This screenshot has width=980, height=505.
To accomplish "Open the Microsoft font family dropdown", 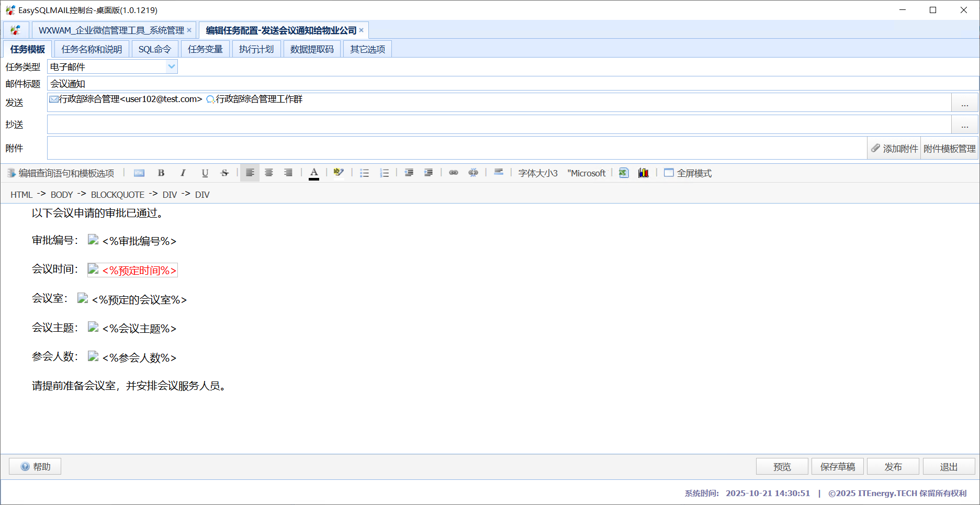I will point(586,173).
